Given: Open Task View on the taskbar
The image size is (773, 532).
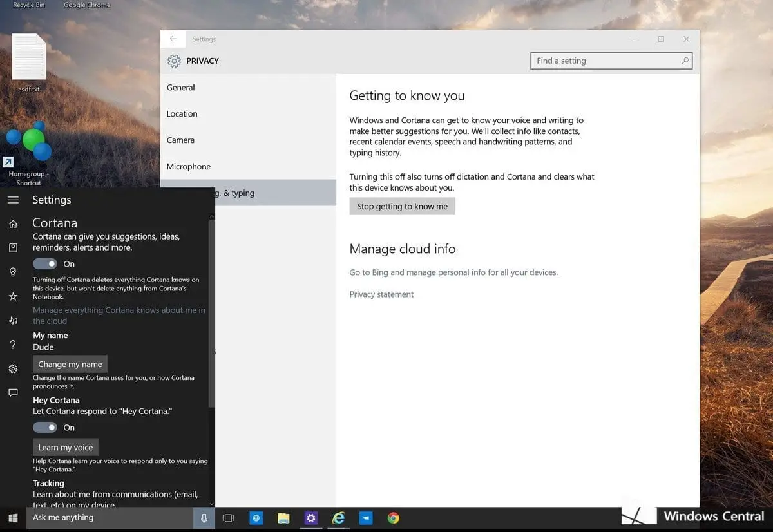Looking at the screenshot, I should click(228, 518).
